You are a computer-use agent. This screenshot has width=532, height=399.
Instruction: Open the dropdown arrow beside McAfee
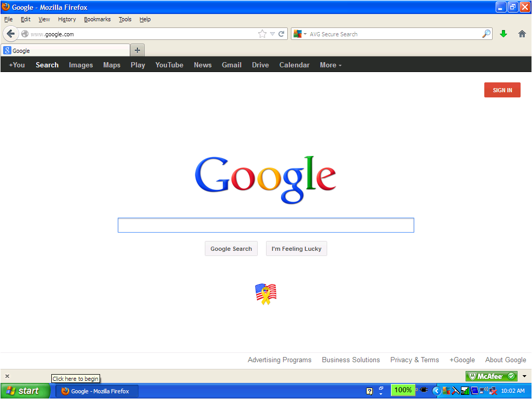[525, 376]
